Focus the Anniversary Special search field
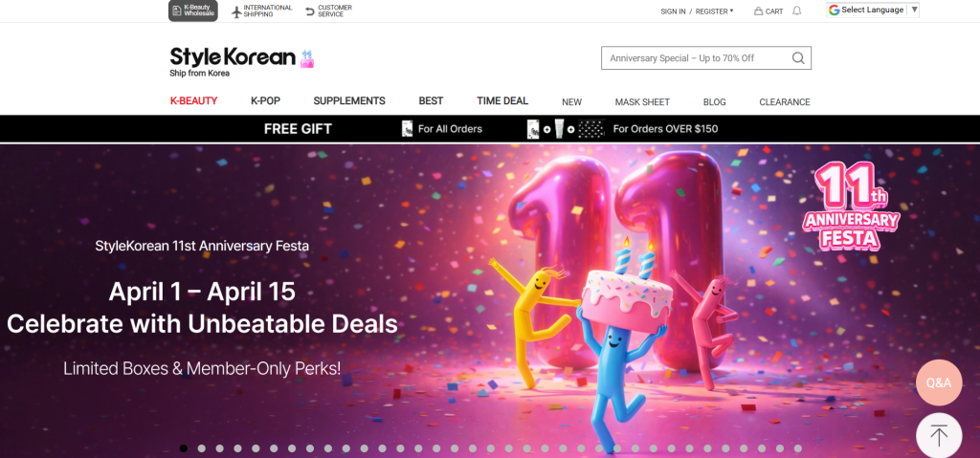This screenshot has width=980, height=458. click(696, 58)
